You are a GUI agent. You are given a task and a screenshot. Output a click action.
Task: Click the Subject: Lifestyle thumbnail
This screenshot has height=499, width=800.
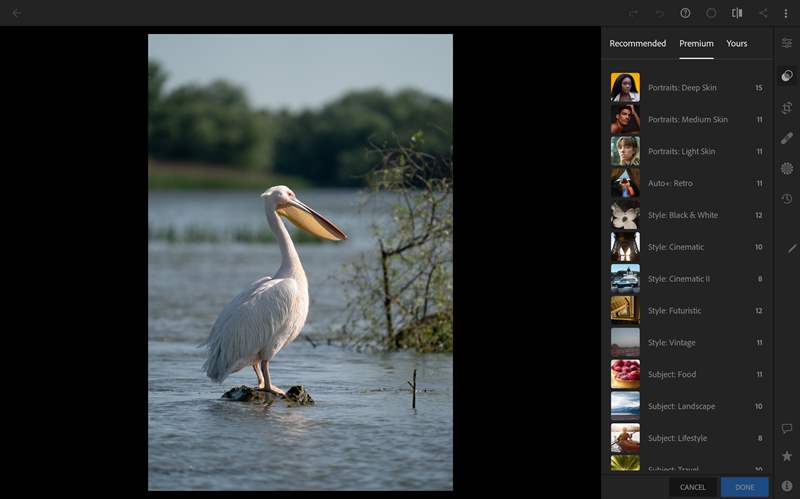[625, 438]
